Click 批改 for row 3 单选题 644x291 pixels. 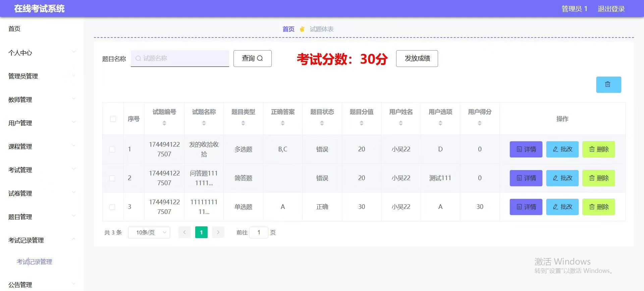pos(562,207)
